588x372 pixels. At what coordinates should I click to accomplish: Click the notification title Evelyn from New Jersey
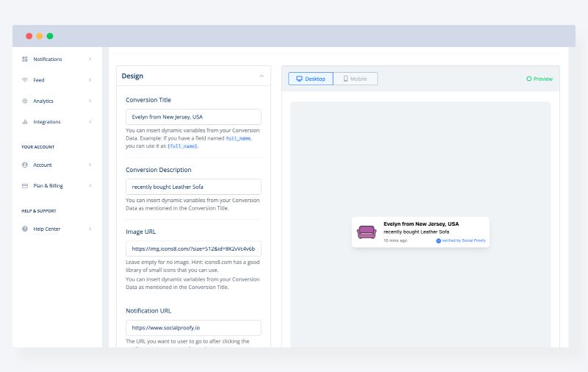tap(421, 224)
